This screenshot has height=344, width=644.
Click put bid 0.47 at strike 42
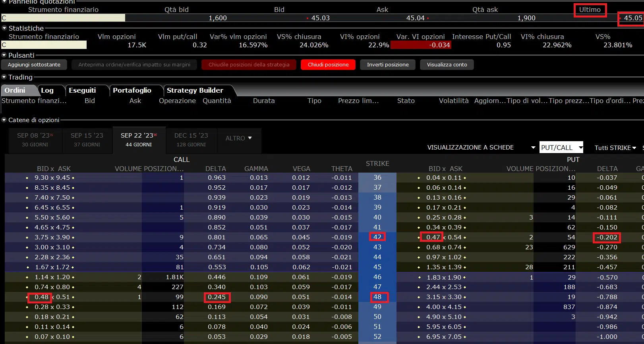[x=433, y=237]
